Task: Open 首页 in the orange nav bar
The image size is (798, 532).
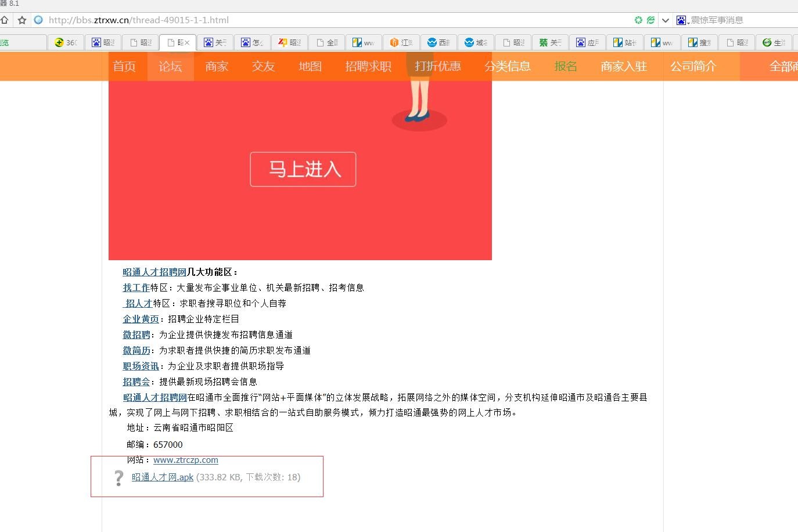Action: pos(124,66)
